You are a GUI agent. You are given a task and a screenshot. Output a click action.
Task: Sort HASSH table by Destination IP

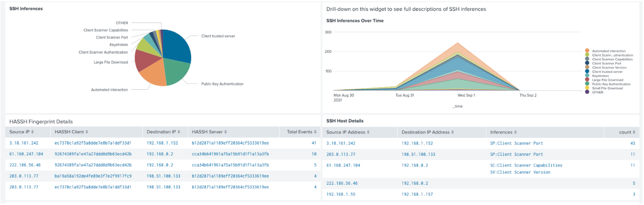click(163, 132)
